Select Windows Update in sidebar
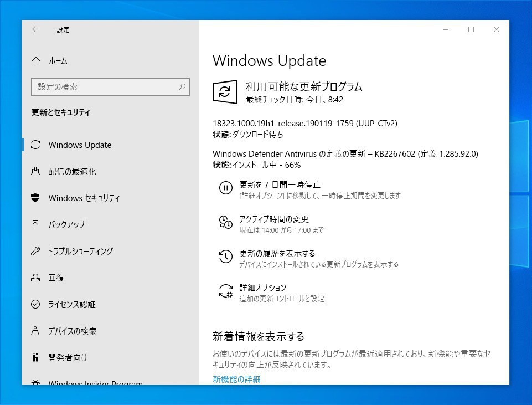 (80, 145)
